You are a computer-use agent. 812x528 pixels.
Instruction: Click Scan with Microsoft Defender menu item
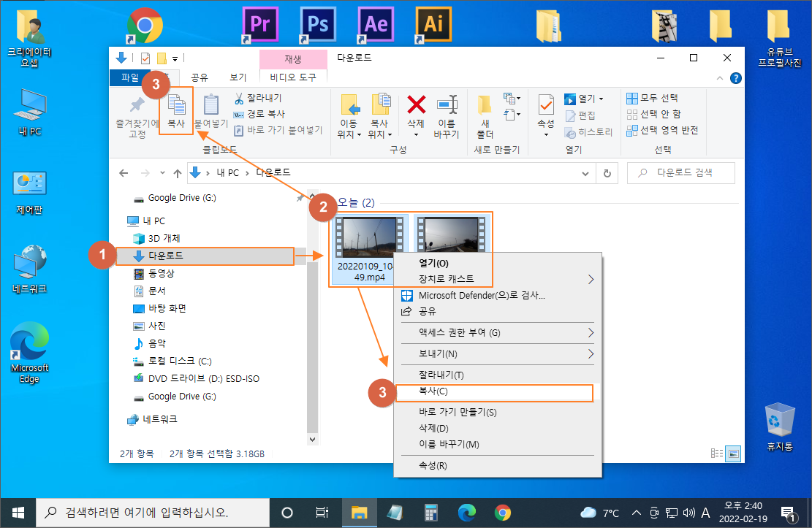498,296
